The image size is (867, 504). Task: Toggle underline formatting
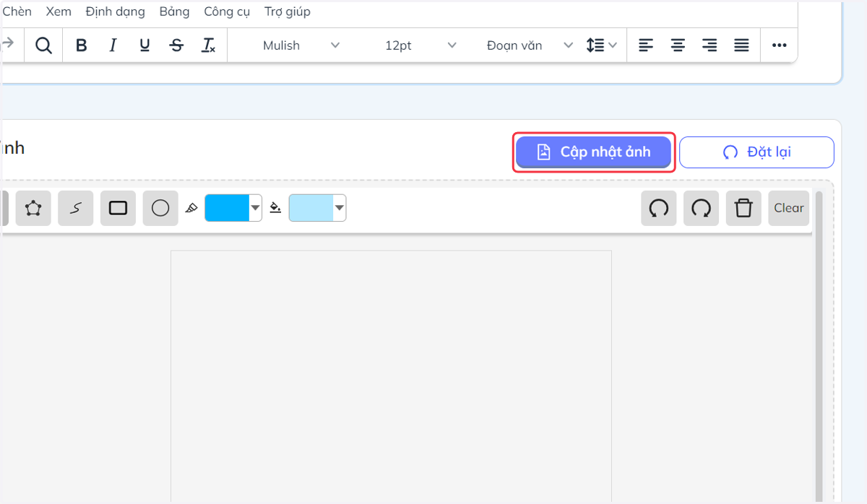[x=144, y=45]
